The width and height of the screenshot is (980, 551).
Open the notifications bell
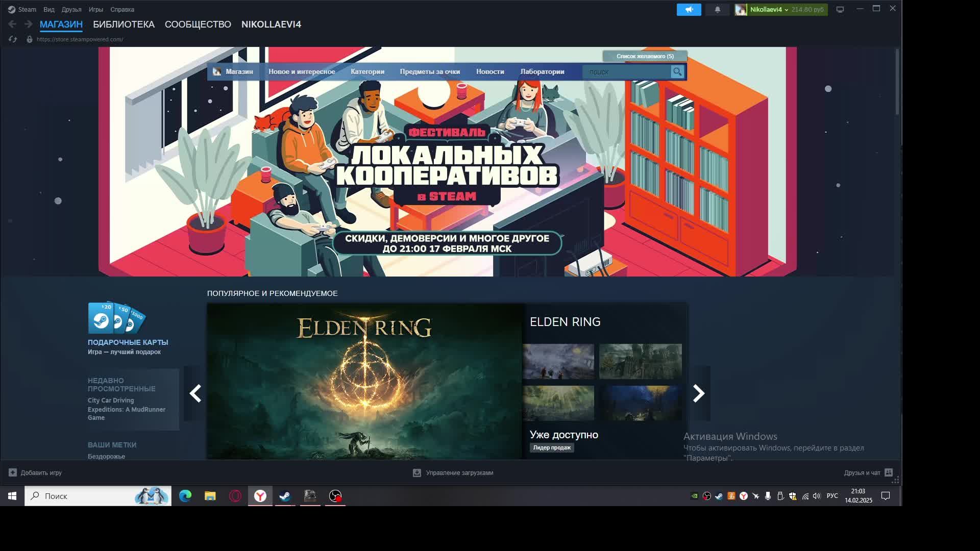click(717, 10)
